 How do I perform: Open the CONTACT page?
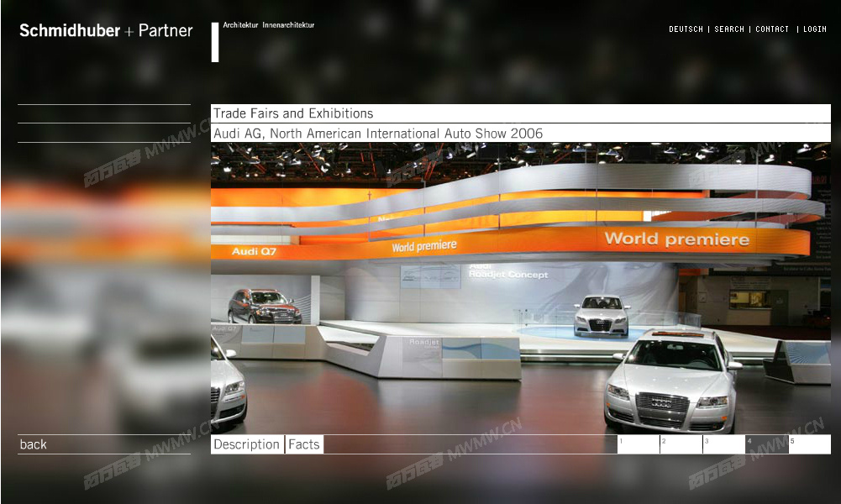click(x=772, y=29)
